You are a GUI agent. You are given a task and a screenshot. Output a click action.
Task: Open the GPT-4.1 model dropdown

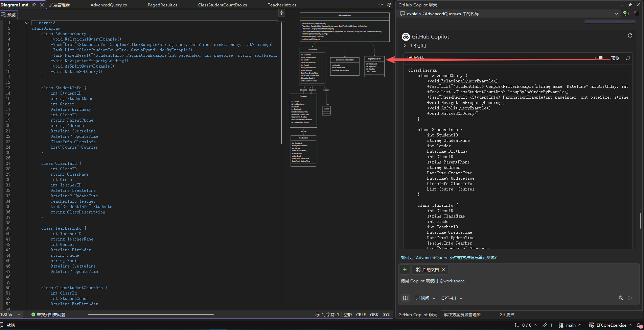click(x=452, y=298)
